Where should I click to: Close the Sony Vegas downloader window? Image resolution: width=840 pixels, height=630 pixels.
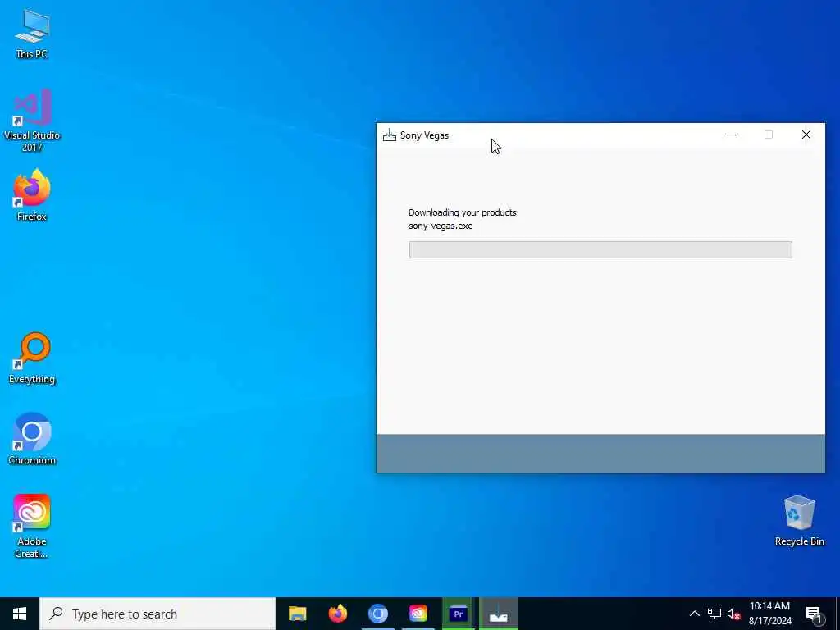tap(806, 135)
